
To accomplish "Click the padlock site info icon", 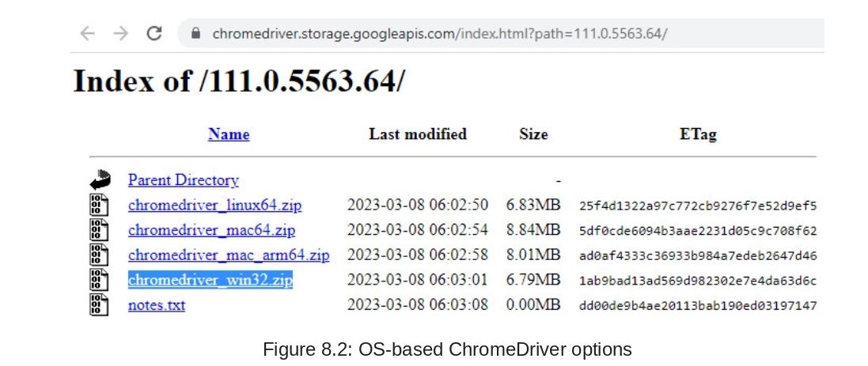I will tap(195, 34).
